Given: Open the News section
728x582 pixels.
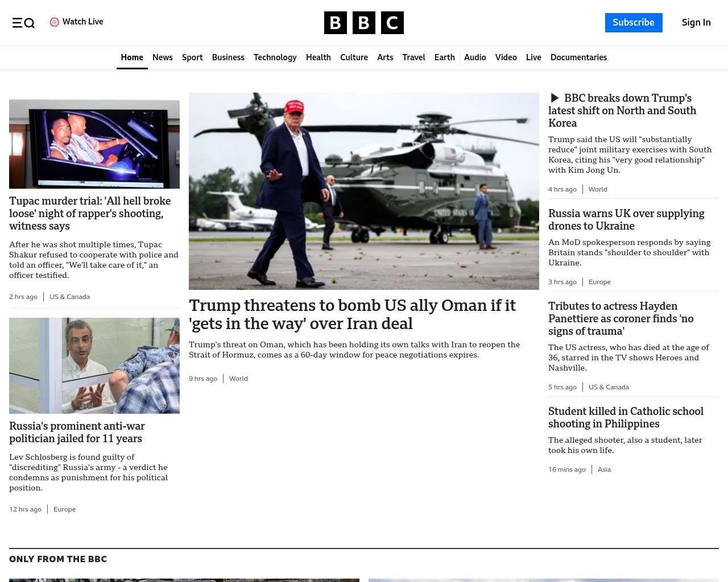Looking at the screenshot, I should [163, 57].
